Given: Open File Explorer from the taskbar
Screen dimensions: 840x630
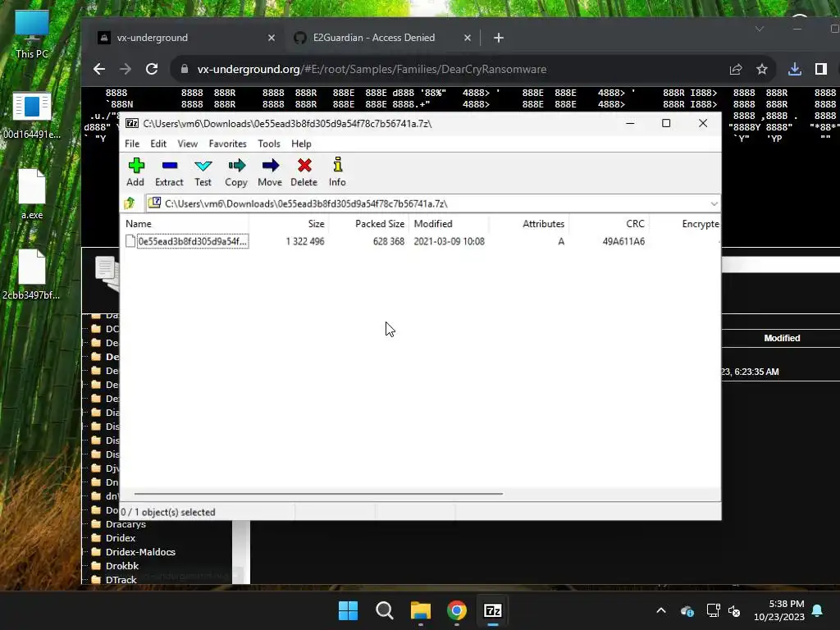Looking at the screenshot, I should pyautogui.click(x=421, y=610).
